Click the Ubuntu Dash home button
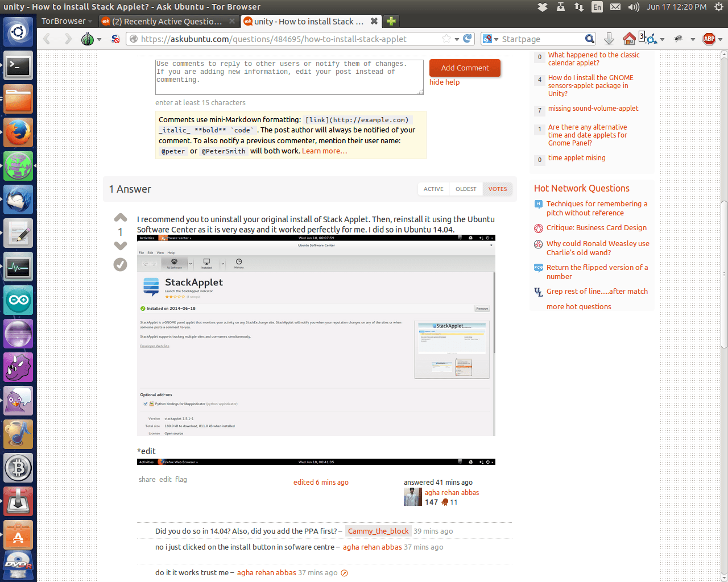Viewport: 728px width, 582px height. tap(18, 32)
